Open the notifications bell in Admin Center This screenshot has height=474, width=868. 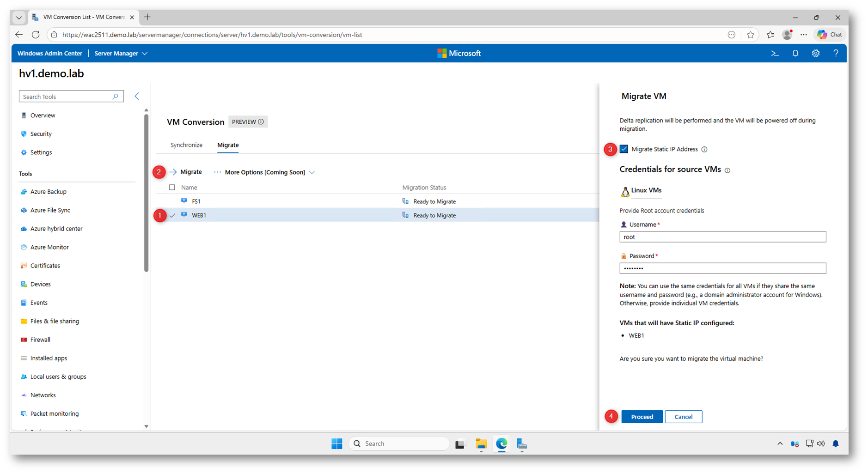pyautogui.click(x=795, y=54)
